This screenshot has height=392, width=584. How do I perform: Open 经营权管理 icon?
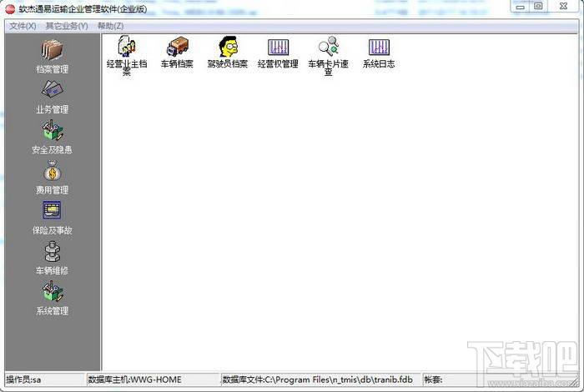click(278, 53)
